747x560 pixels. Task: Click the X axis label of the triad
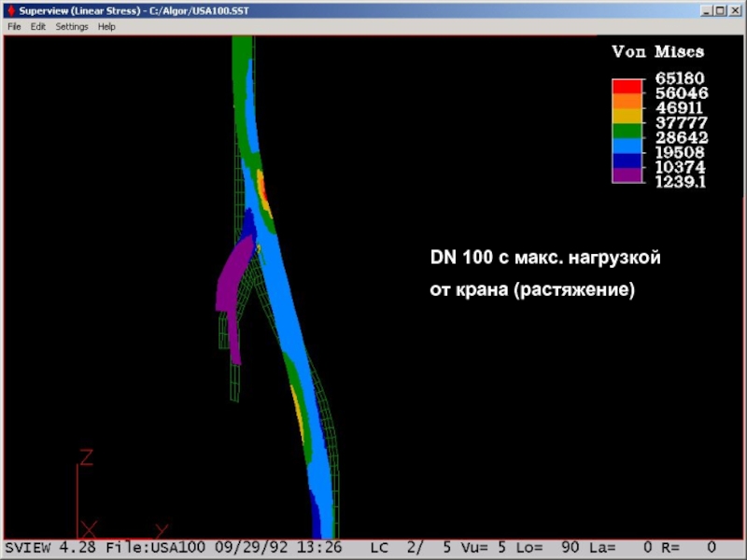pyautogui.click(x=89, y=529)
